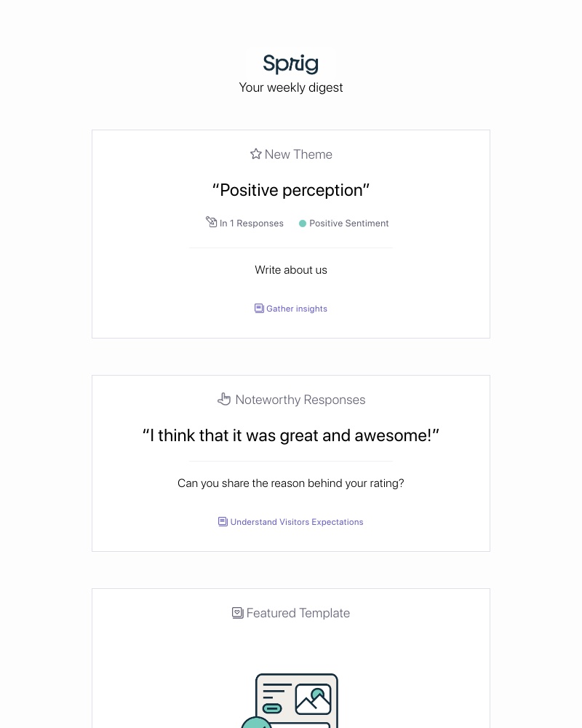Click the pointing hand icon beside Noteworthy Responses

point(224,398)
